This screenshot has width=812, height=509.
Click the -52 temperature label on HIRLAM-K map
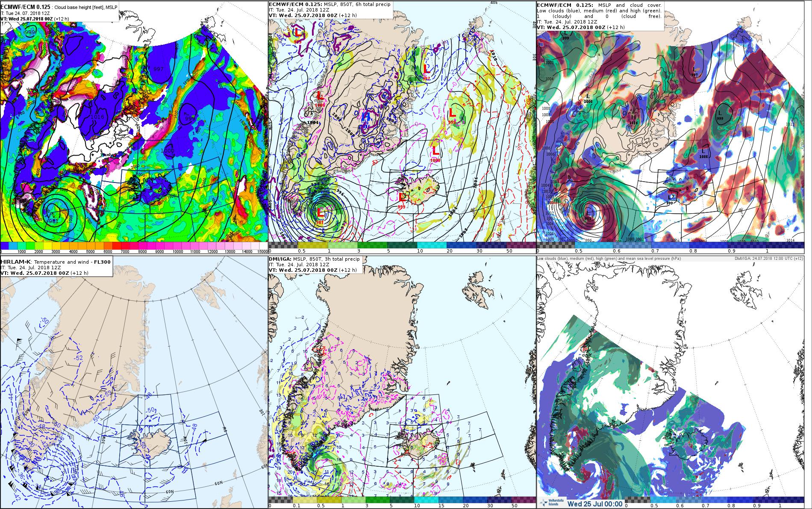(x=78, y=357)
